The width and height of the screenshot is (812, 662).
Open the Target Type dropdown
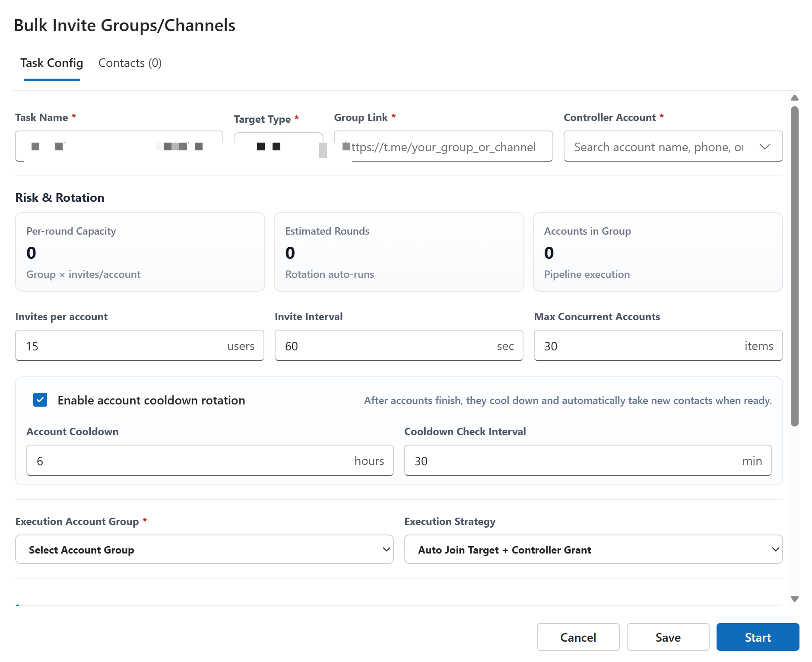[x=279, y=147]
